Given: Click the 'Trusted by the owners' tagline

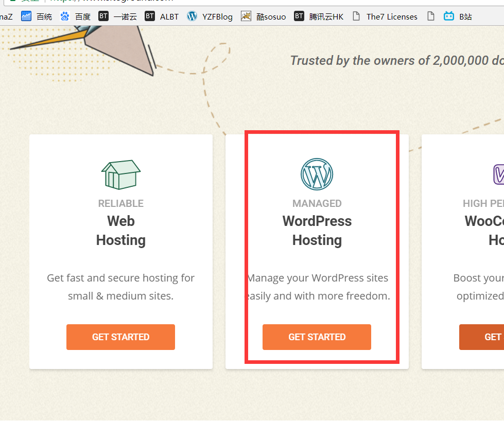Looking at the screenshot, I should (396, 61).
